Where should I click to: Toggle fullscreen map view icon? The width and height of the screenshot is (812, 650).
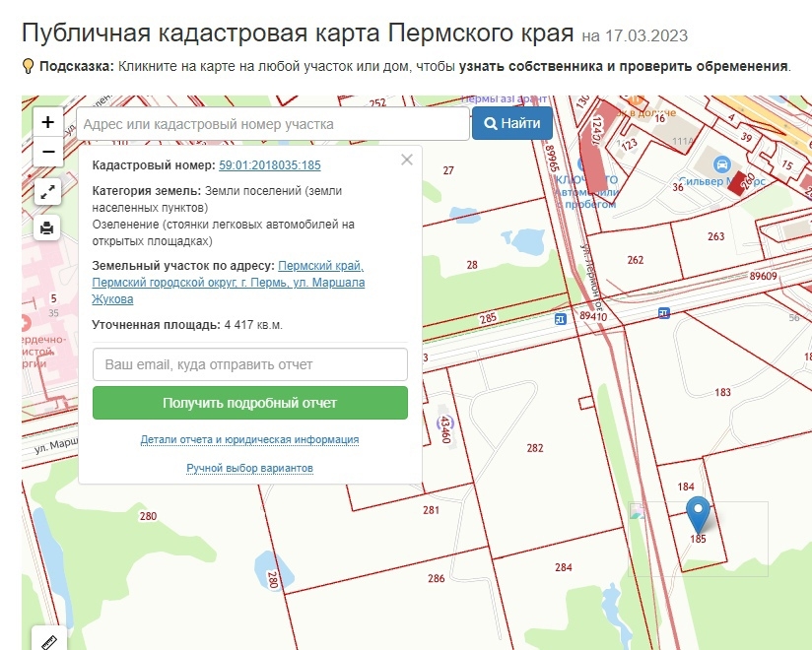point(47,192)
